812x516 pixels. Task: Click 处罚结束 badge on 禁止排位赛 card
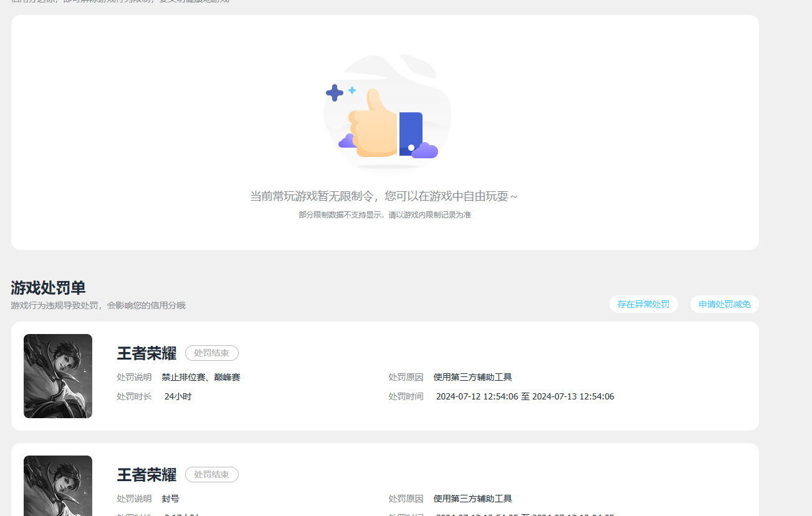point(212,353)
